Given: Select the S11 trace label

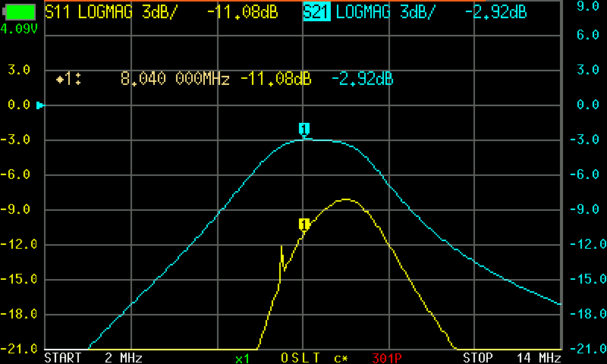Looking at the screenshot, I should [x=58, y=12].
